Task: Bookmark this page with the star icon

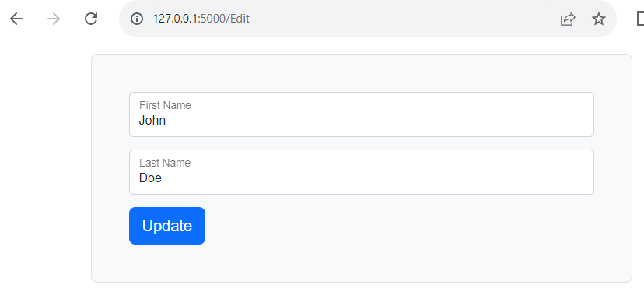Action: tap(598, 19)
